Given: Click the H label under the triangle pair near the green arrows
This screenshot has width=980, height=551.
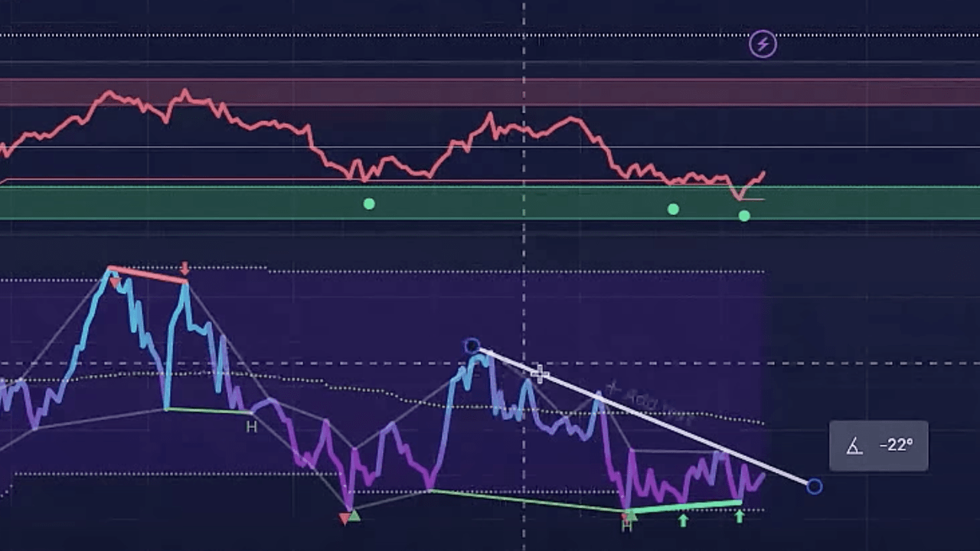Looking at the screenshot, I should [x=627, y=527].
